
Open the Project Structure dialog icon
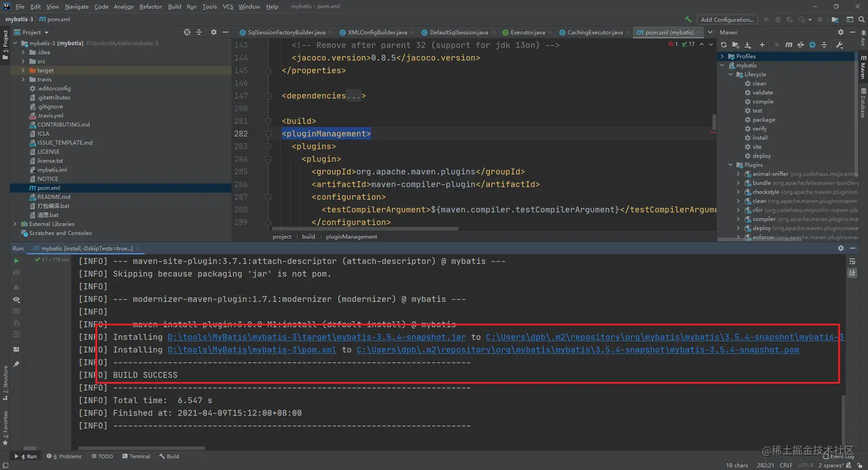point(834,20)
